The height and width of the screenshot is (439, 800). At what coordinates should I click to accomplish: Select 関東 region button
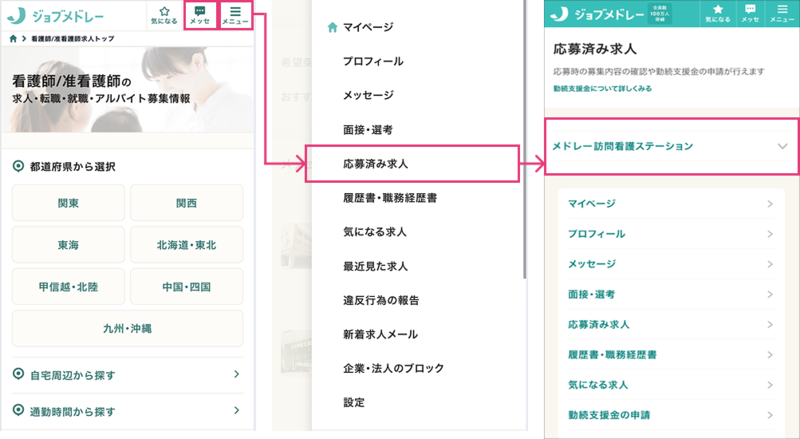tap(68, 203)
